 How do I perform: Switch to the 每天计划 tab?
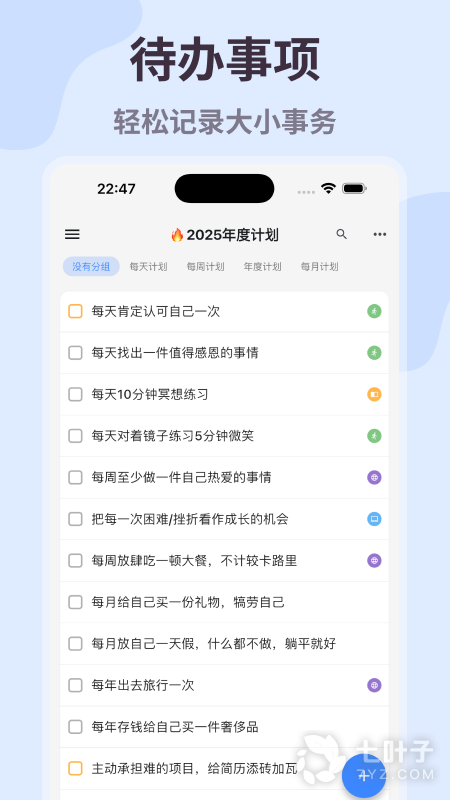point(148,266)
